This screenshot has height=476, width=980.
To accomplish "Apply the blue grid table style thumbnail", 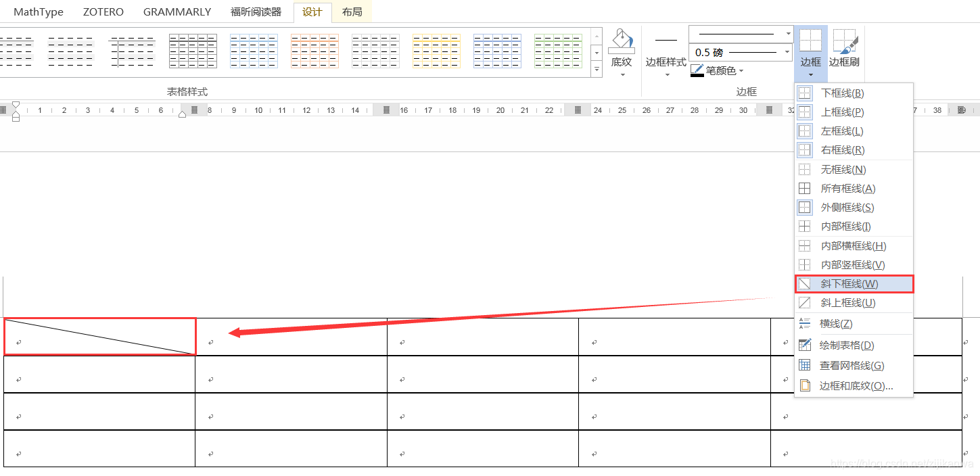I will 254,51.
